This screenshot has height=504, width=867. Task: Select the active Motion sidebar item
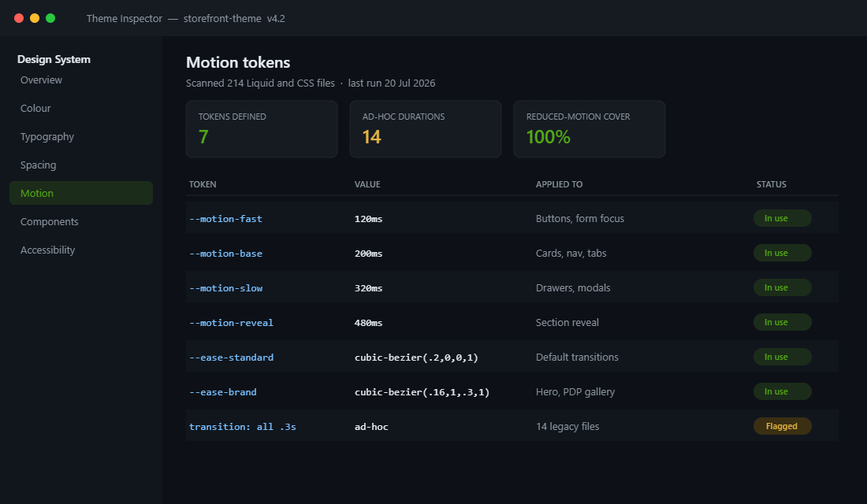coord(80,193)
